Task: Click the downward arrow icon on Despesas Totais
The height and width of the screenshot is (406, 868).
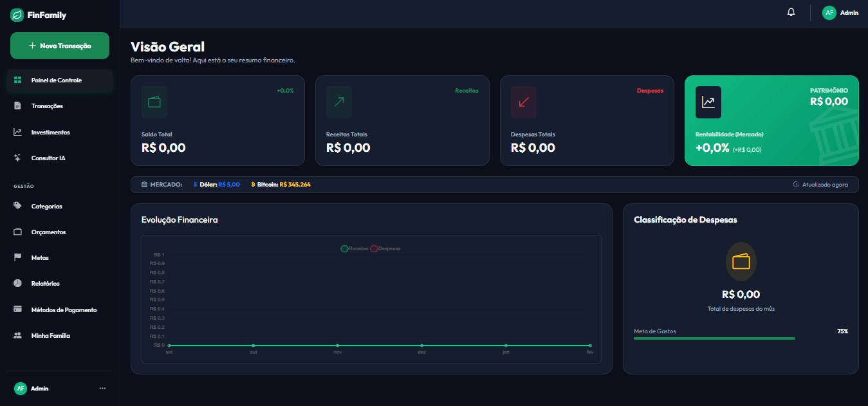Action: (x=523, y=102)
